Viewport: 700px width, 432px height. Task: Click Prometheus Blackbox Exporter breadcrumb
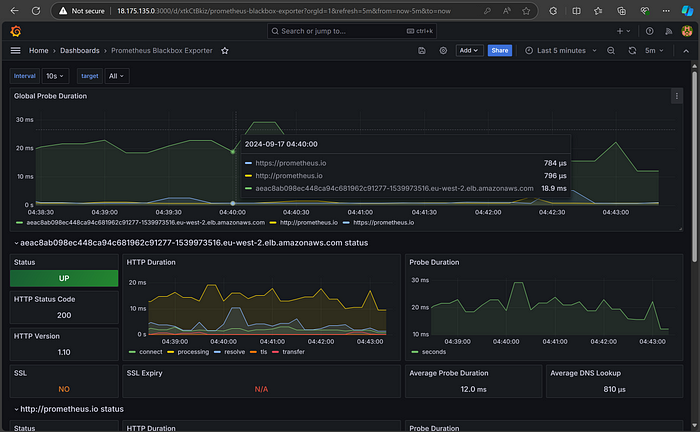click(162, 50)
